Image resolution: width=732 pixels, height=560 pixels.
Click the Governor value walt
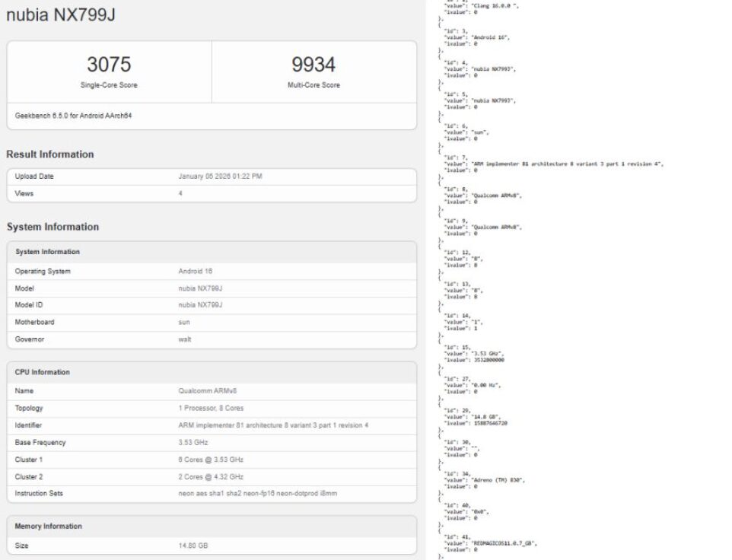click(184, 339)
